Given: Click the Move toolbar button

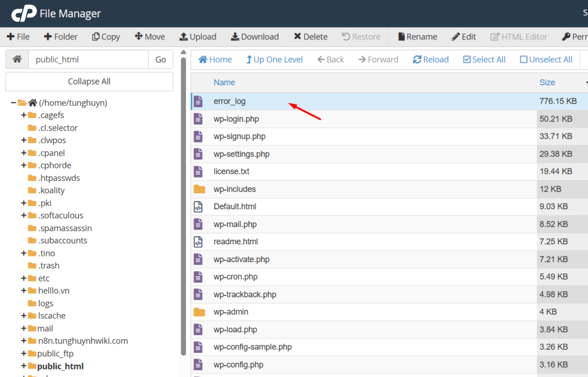Looking at the screenshot, I should point(150,36).
